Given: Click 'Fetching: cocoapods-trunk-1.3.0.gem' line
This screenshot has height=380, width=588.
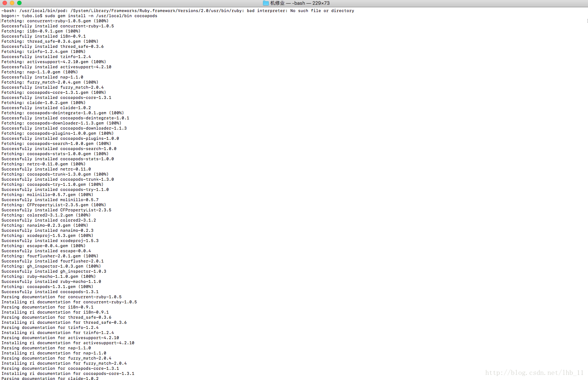Looking at the screenshot, I should 55,174.
